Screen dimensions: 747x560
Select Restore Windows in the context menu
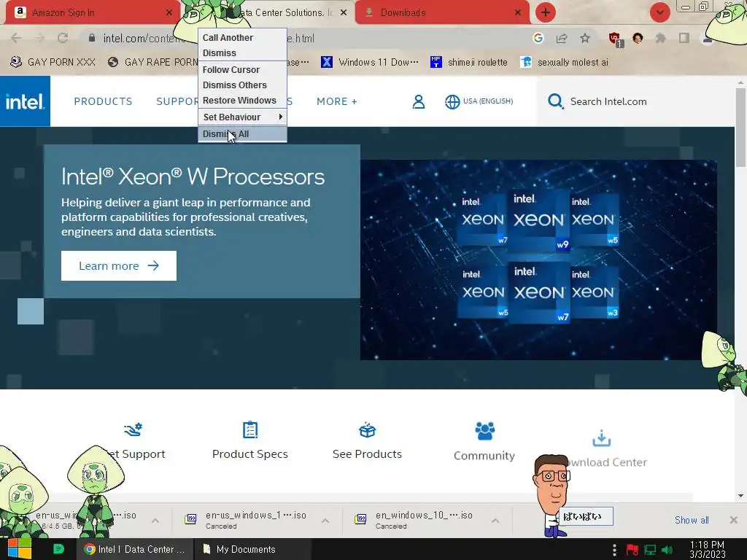point(242,101)
